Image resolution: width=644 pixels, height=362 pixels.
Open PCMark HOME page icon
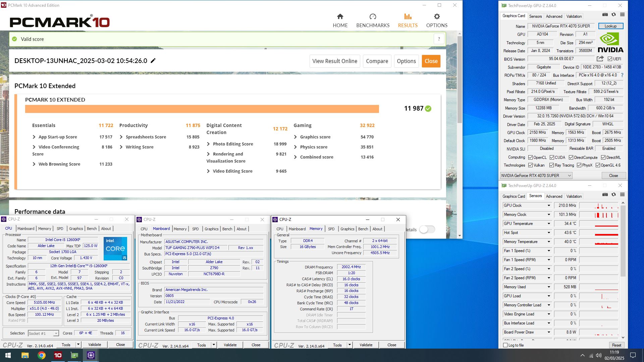point(340,16)
